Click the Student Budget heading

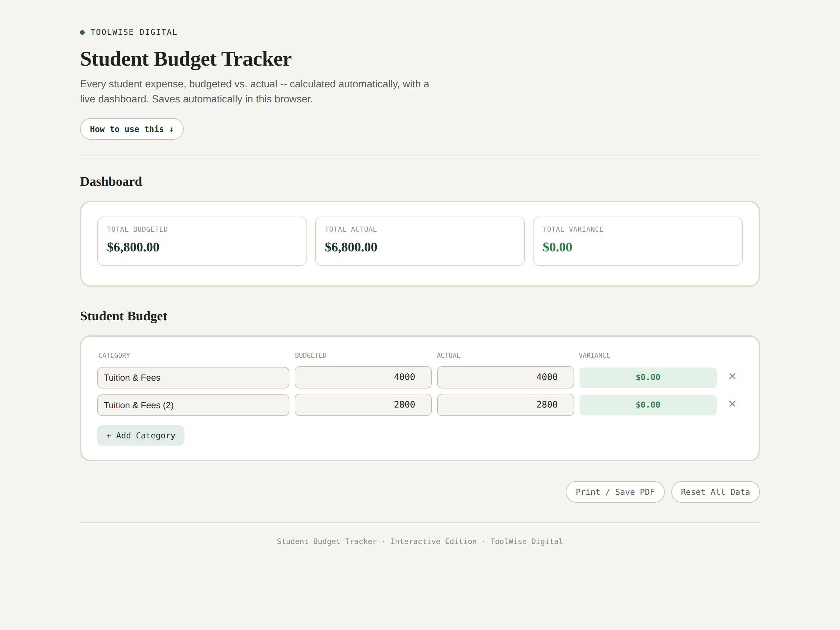click(123, 316)
